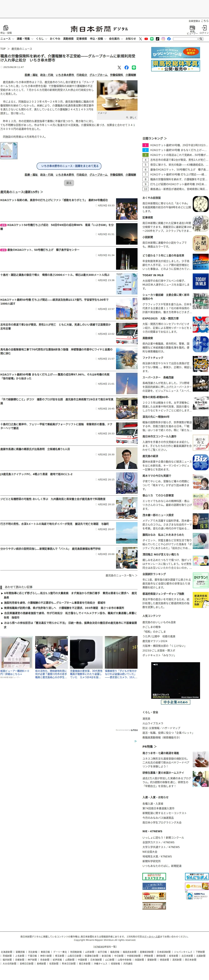Open 十島村・諏訪之瀬島の御岳で噴火 article
The image size is (209, 980).
point(55,275)
